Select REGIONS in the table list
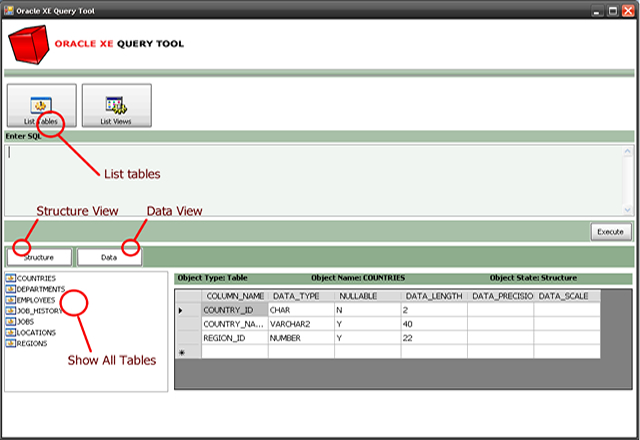This screenshot has height=440, width=640. [x=32, y=344]
